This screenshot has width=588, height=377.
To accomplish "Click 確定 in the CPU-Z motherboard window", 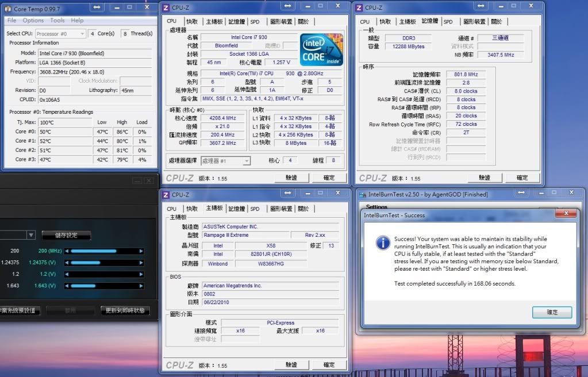I will click(x=329, y=364).
